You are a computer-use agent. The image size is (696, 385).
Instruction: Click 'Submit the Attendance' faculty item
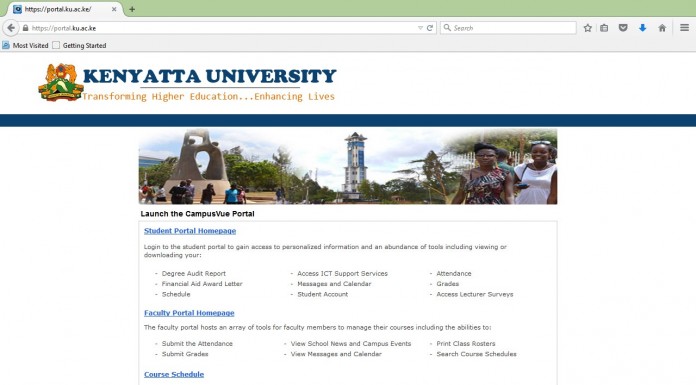click(x=197, y=344)
